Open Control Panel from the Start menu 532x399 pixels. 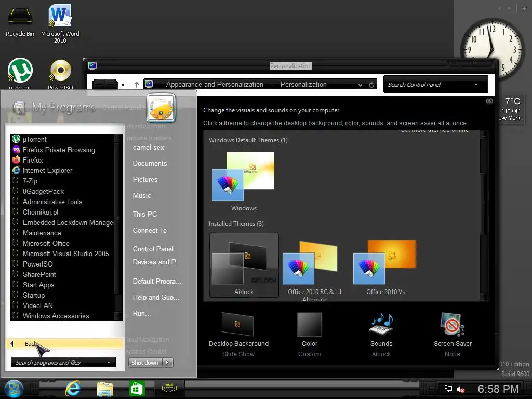tap(153, 249)
